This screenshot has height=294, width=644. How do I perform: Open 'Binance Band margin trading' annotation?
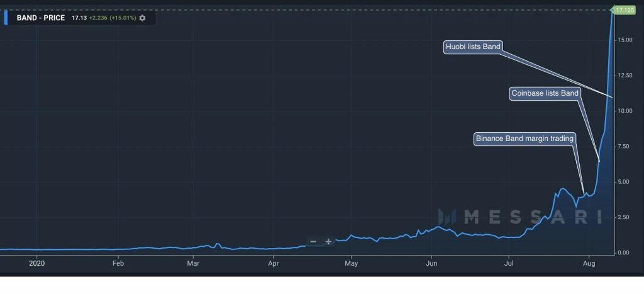click(525, 139)
